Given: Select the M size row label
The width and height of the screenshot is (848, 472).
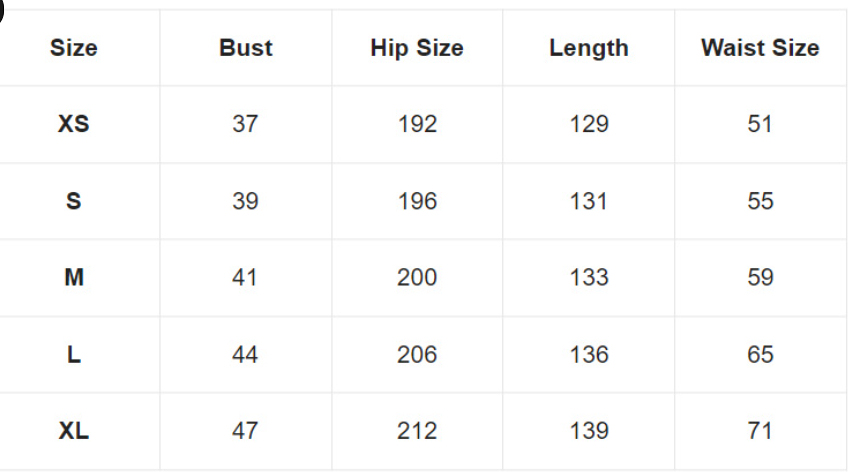Looking at the screenshot, I should tap(74, 277).
